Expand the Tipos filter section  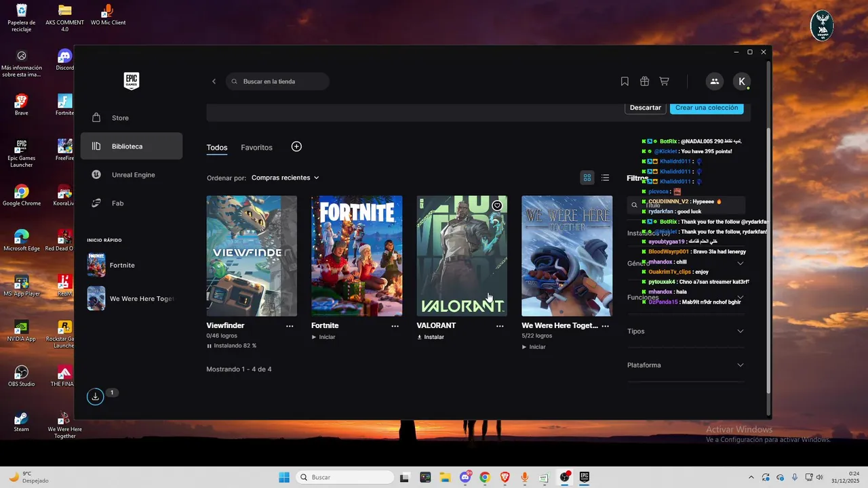click(686, 331)
